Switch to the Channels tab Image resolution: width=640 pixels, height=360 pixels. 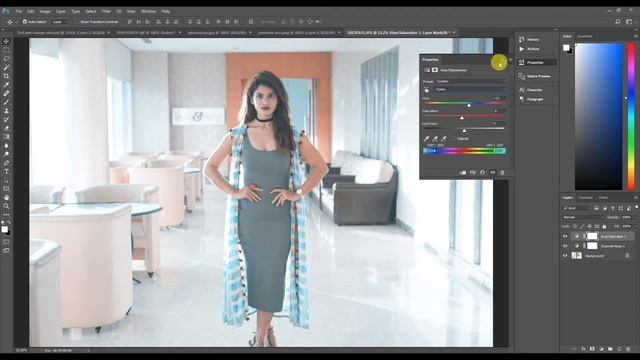click(x=586, y=198)
